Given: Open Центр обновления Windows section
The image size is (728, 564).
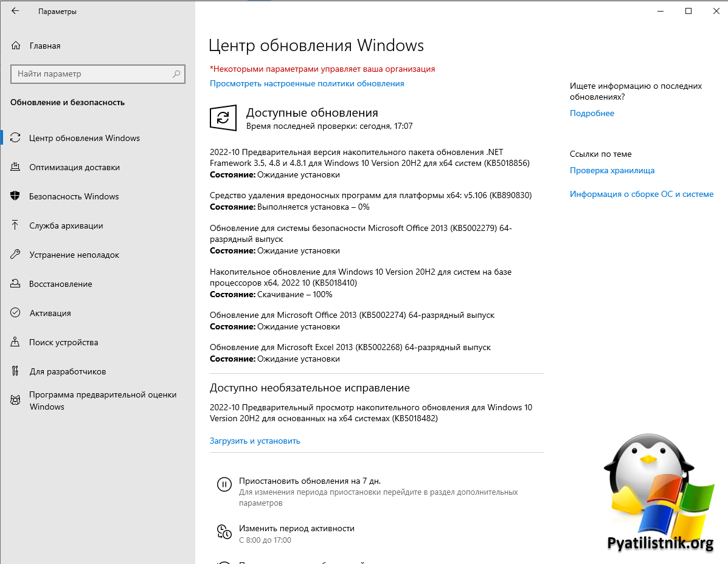Looking at the screenshot, I should click(x=85, y=138).
